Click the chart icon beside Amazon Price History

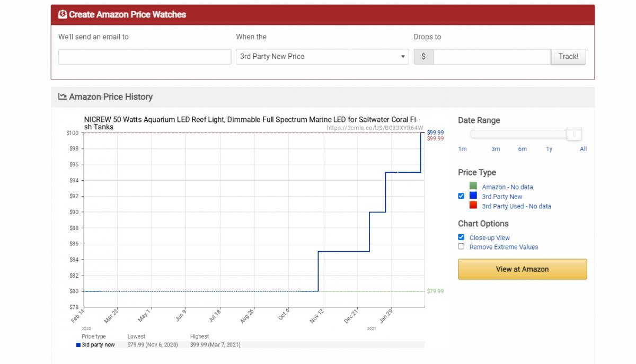tap(63, 96)
